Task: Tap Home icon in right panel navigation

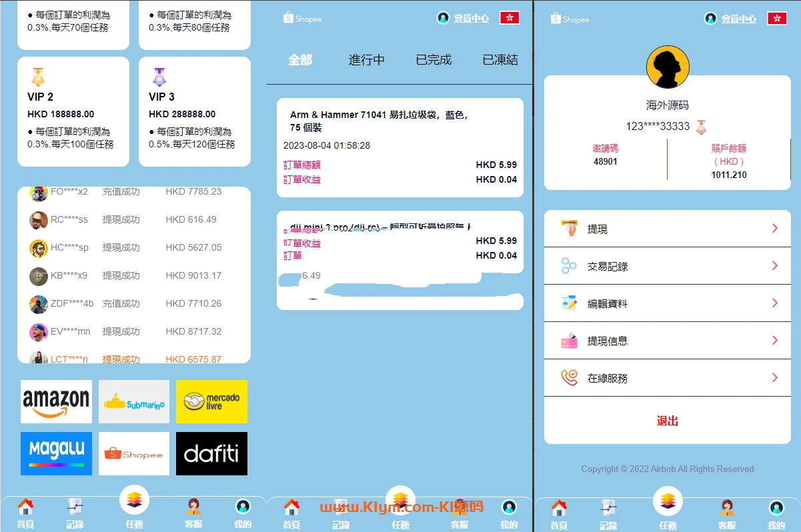Action: point(559,508)
